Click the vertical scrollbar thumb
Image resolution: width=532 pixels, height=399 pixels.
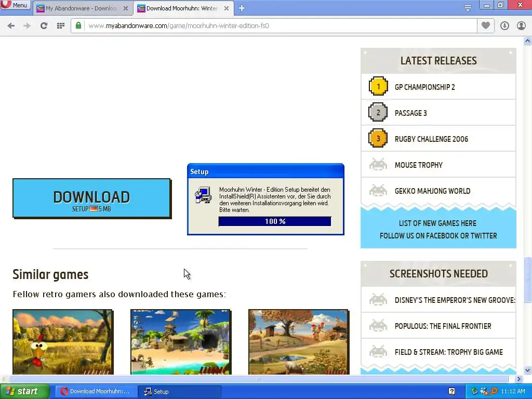527,280
